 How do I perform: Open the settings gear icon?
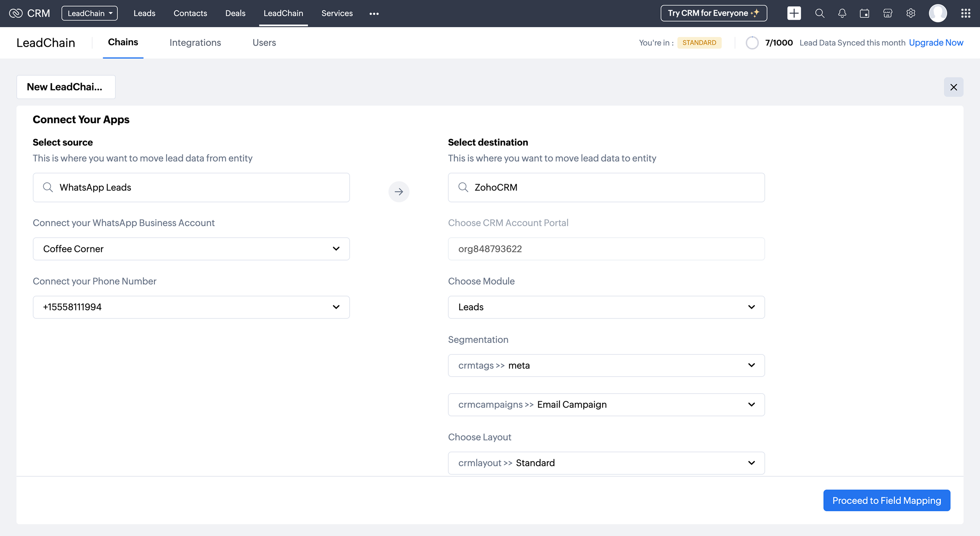(x=910, y=13)
